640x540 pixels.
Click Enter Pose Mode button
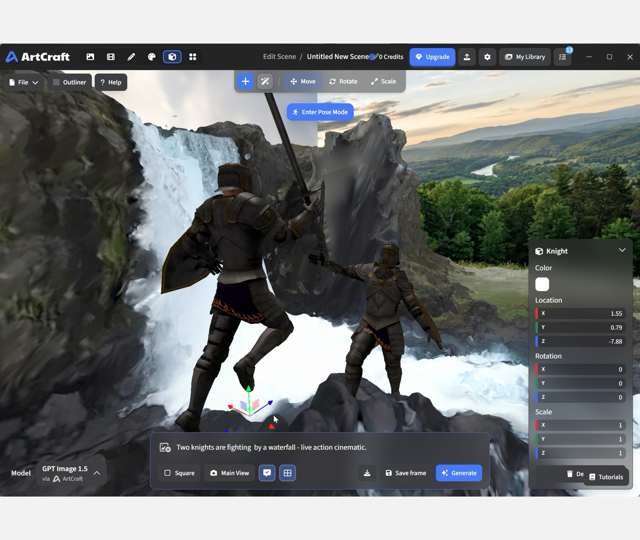(320, 112)
